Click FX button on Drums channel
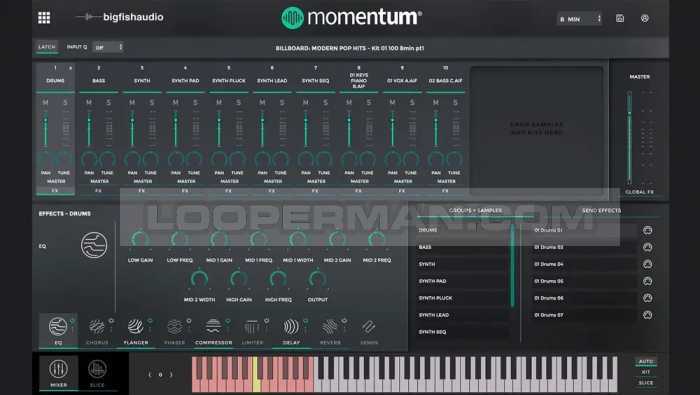The image size is (700, 395). point(55,191)
